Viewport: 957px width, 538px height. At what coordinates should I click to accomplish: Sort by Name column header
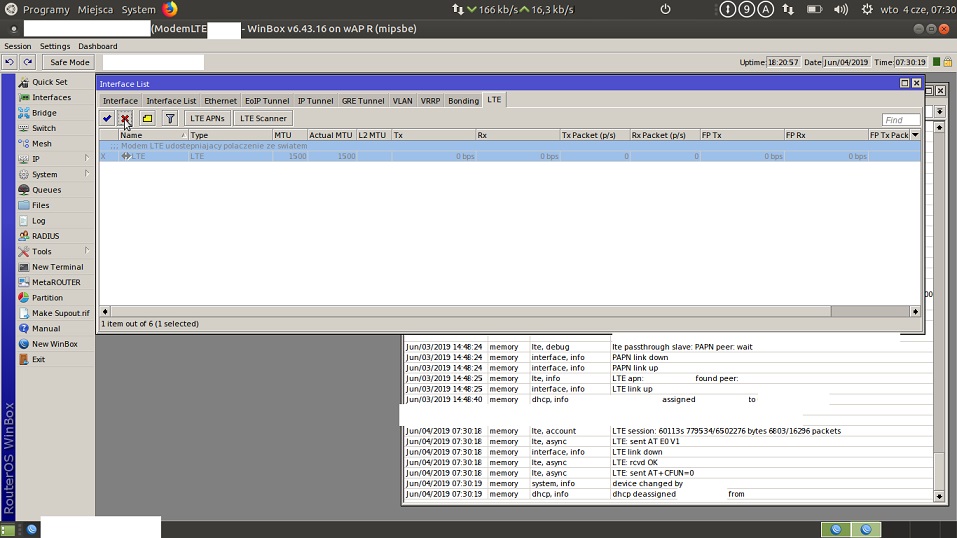point(153,135)
